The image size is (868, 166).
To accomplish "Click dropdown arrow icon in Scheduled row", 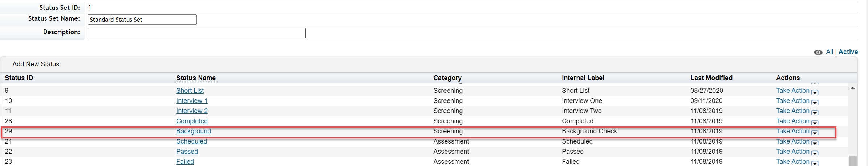I will tap(815, 143).
